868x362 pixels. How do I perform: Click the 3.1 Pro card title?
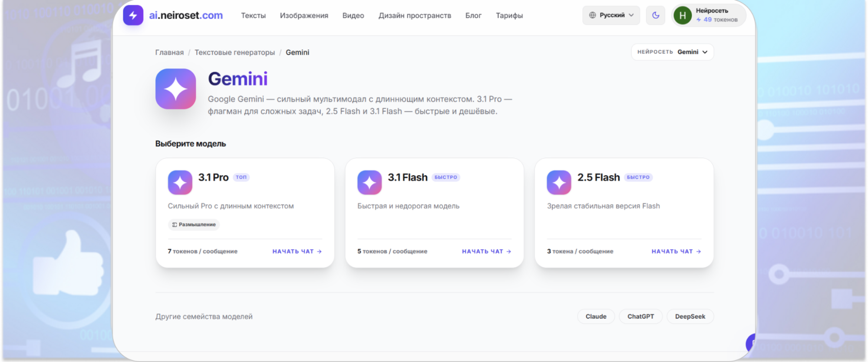tap(213, 177)
